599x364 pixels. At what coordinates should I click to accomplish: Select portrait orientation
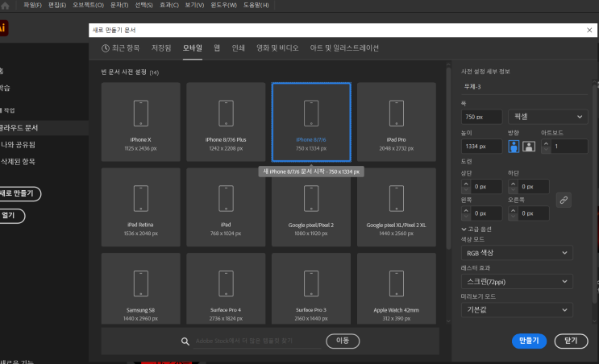pyautogui.click(x=514, y=147)
